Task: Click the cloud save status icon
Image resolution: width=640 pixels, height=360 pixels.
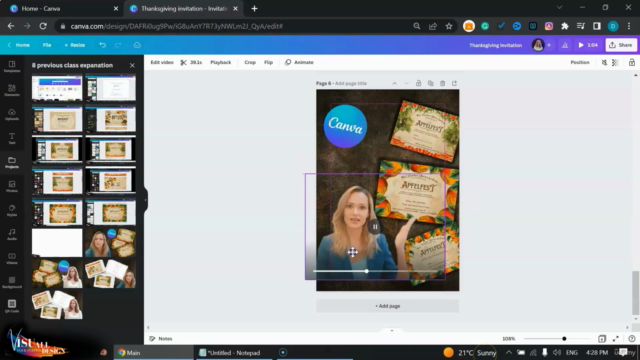Action: point(137,45)
